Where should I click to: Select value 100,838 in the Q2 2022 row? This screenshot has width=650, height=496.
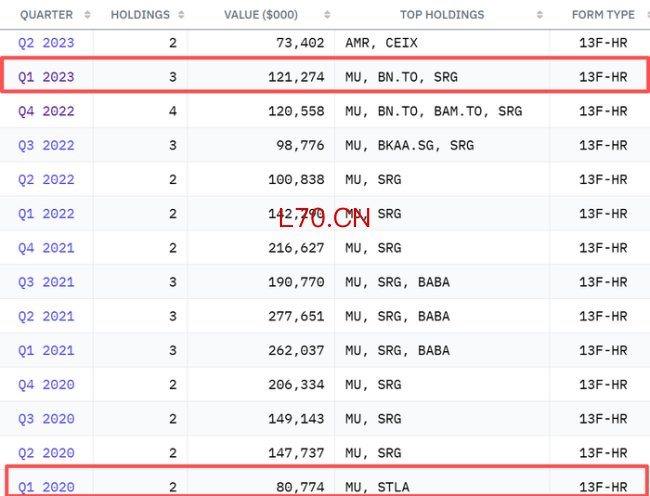296,179
